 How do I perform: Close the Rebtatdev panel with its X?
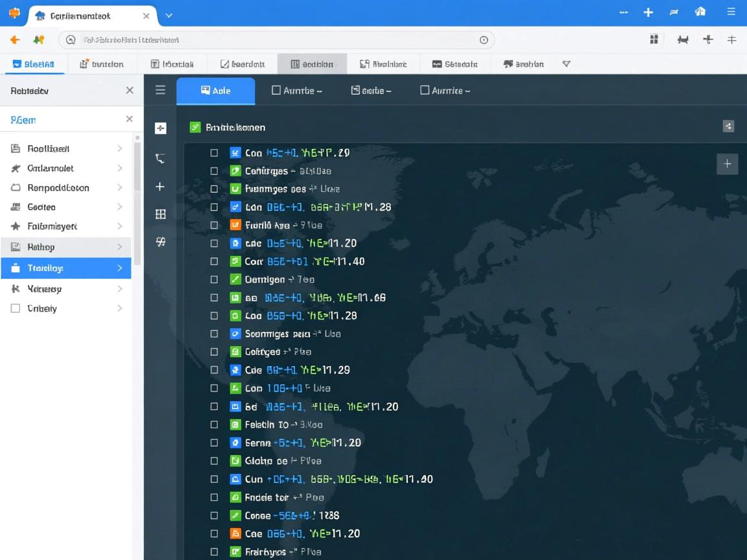130,91
